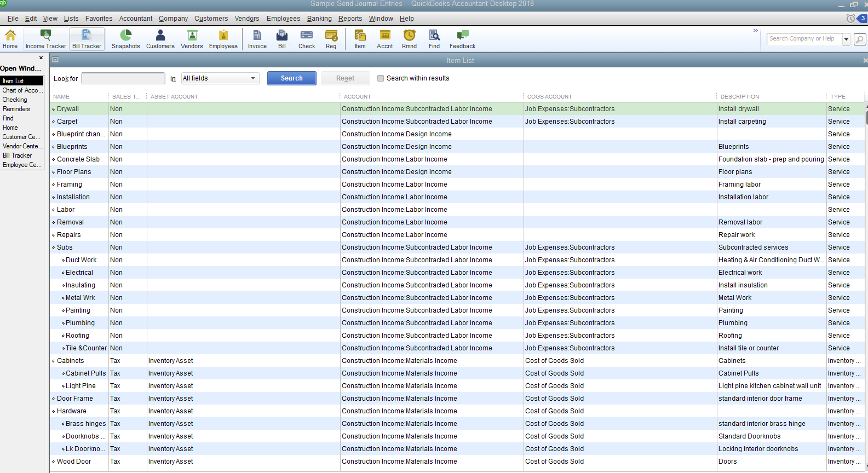Expand the search box dropdown arrow
This screenshot has width=868, height=473.
tap(846, 39)
